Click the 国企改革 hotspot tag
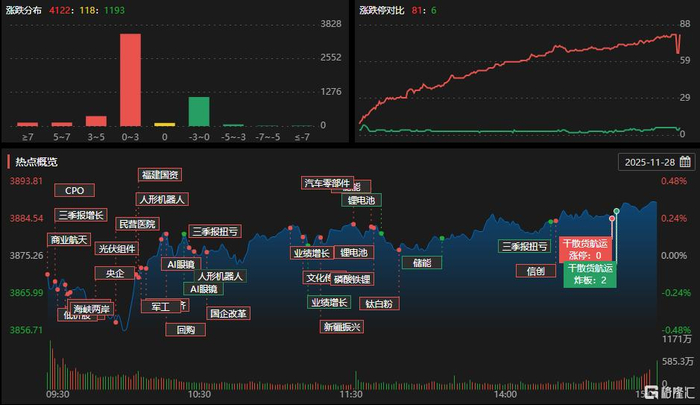The width and height of the screenshot is (700, 405). click(228, 313)
